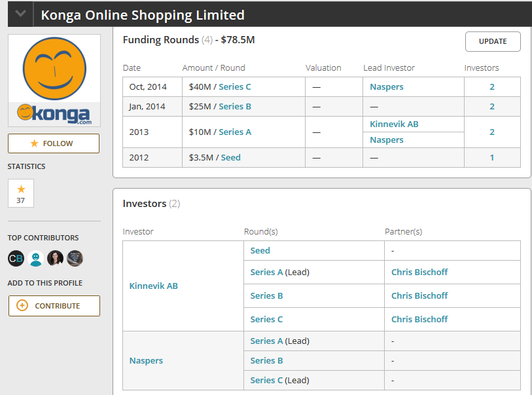Viewport: 532px width, 395px height.
Task: Open the CB contributor avatar
Action: (x=16, y=259)
